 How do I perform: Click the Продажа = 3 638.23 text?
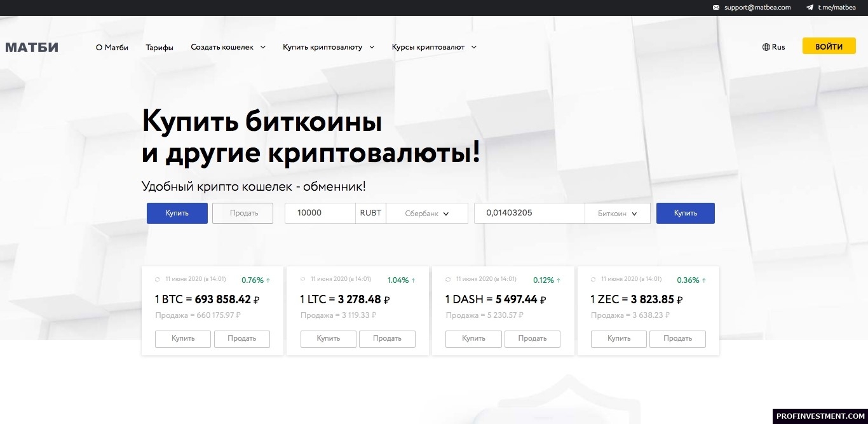pyautogui.click(x=629, y=315)
